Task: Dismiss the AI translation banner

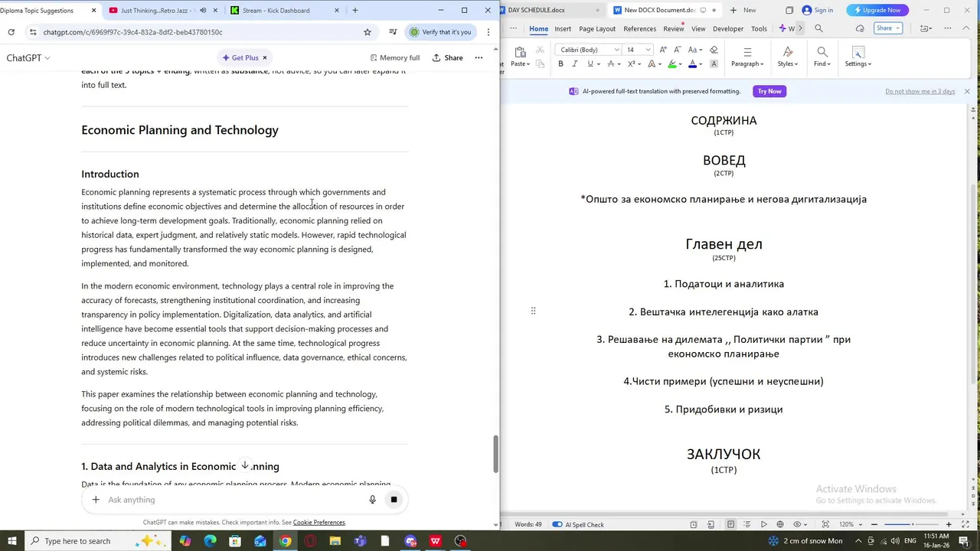Action: point(967,91)
